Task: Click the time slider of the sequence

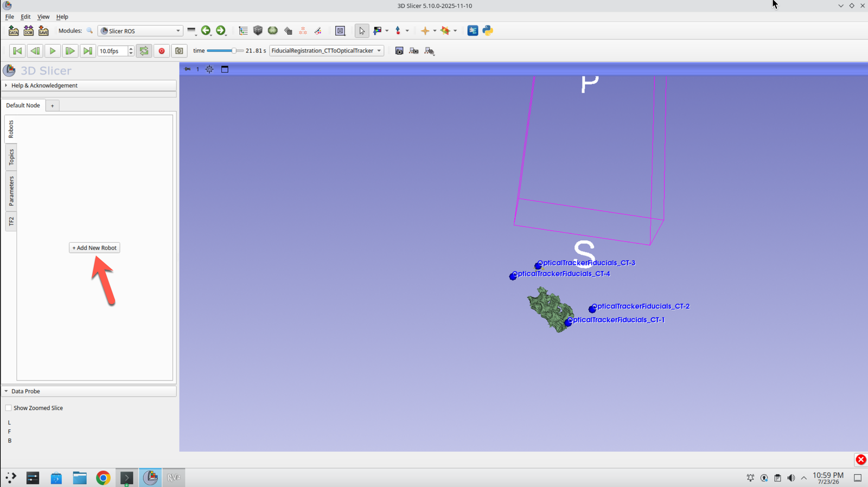Action: pyautogui.click(x=225, y=50)
